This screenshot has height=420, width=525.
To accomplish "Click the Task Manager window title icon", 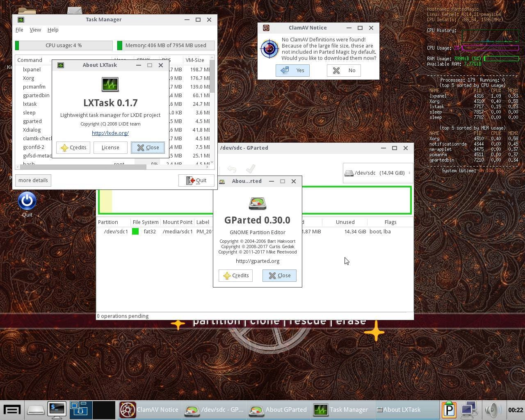I will tap(21, 20).
